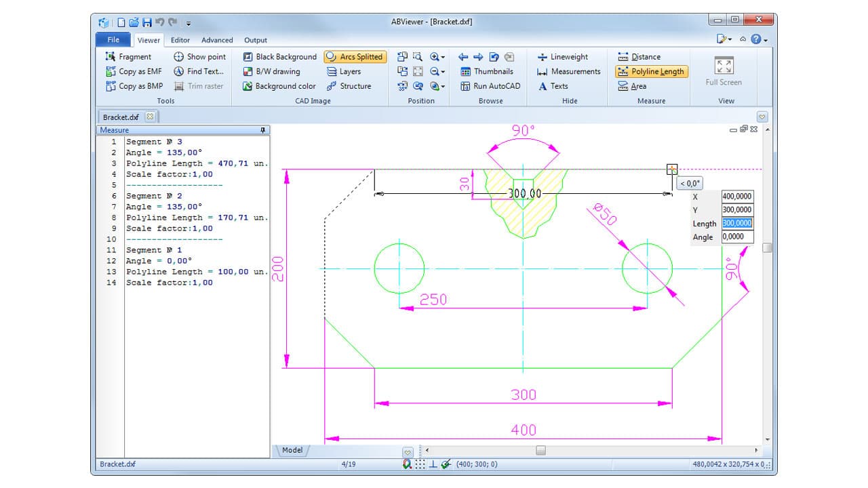Open the zoom-in dropdown arrow
868x488 pixels.
tap(441, 58)
